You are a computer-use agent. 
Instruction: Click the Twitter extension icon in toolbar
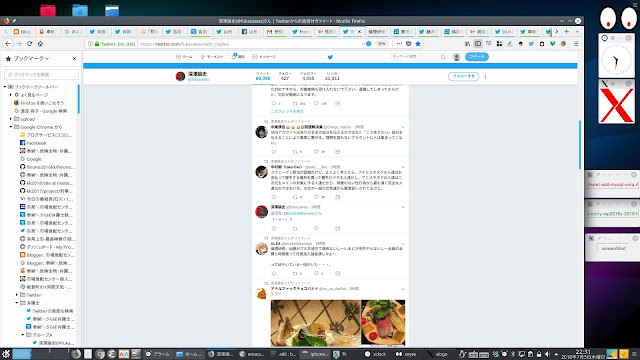pos(531,44)
